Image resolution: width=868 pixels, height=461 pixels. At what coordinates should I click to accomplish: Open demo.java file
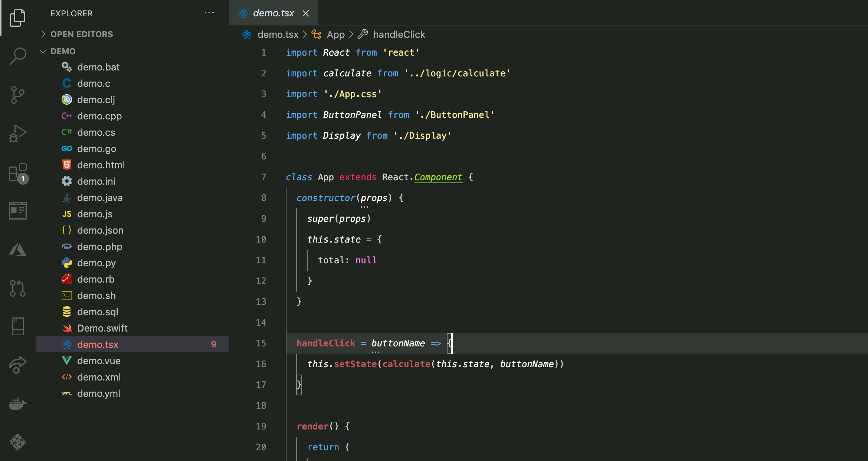coord(132,198)
